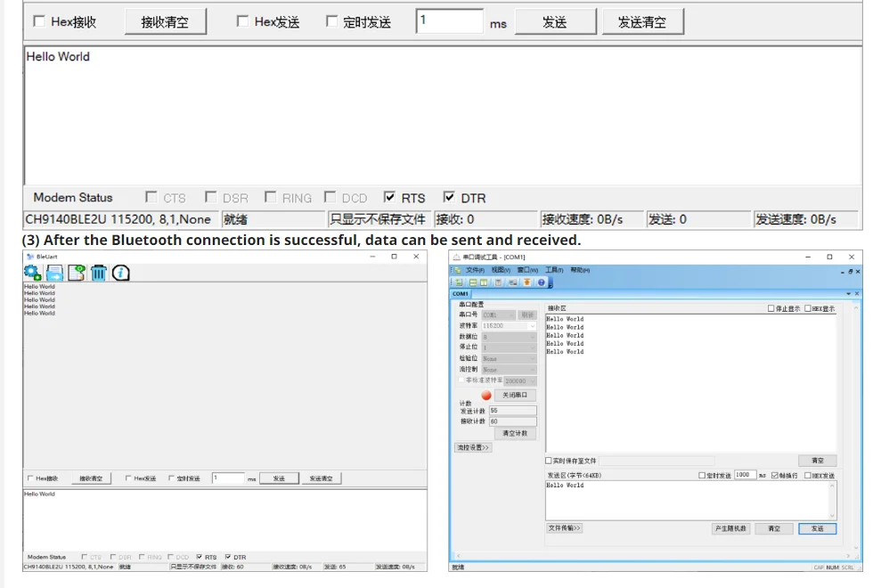Click the horizontal-split layout icon in COM1 tool toolbar
Screen dimensions: 881x588
coord(473,282)
